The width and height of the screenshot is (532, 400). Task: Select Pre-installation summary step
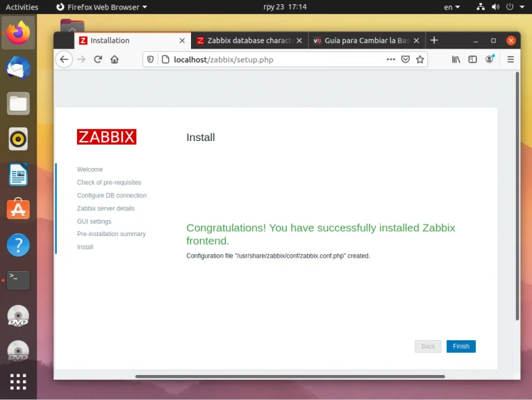111,234
